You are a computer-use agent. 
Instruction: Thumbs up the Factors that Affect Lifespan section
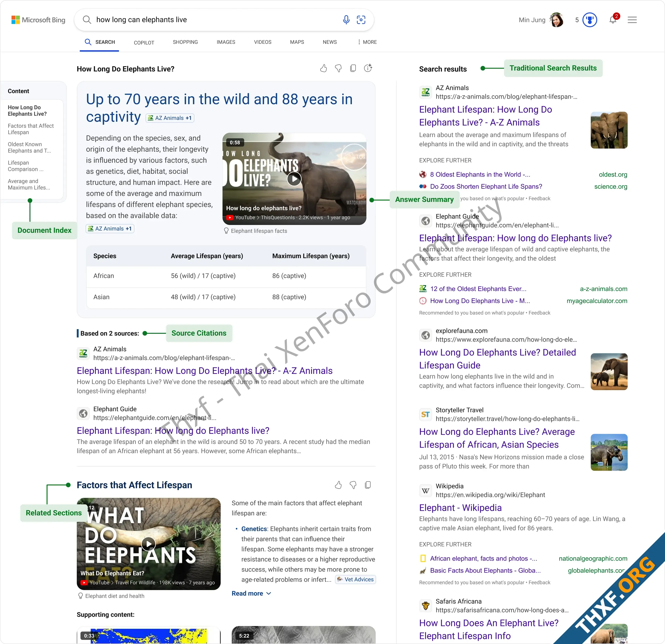(338, 485)
